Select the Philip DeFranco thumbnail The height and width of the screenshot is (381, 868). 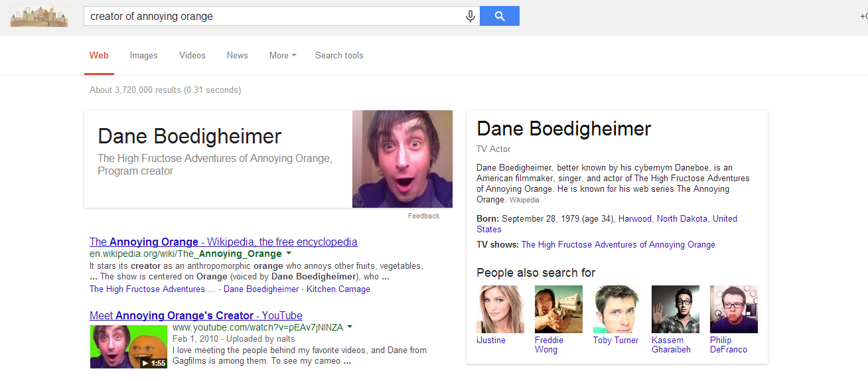click(733, 309)
